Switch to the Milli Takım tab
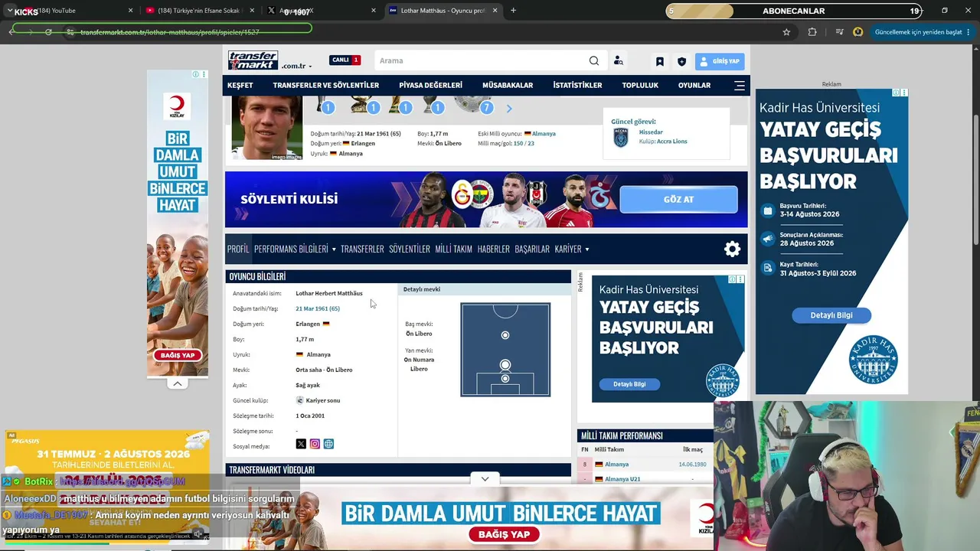Screen dimensions: 980x551 click(454, 249)
